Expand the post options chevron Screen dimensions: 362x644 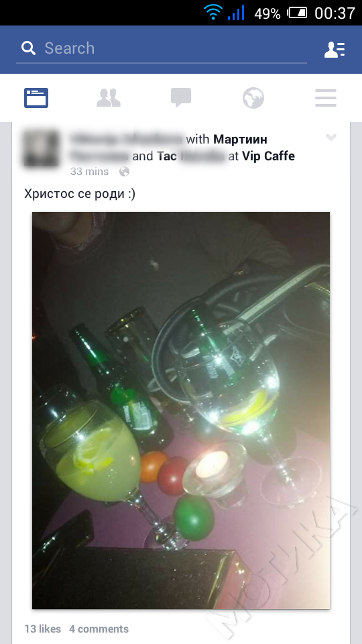coord(331,138)
